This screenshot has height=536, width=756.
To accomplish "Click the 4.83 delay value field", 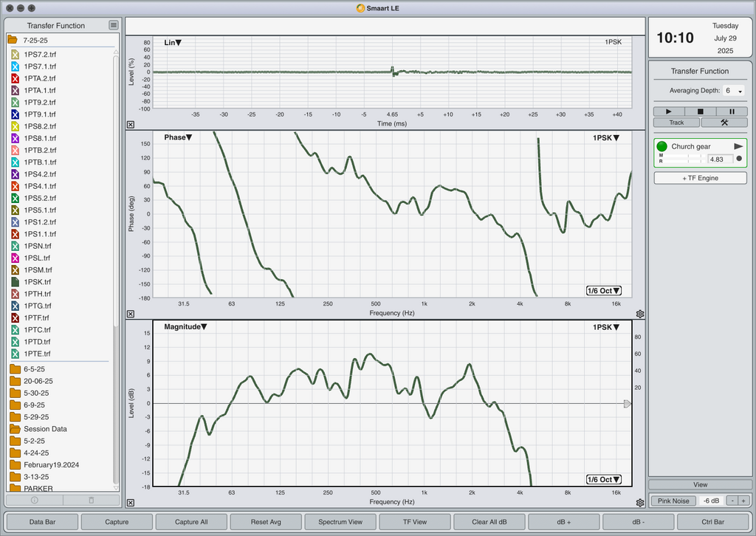I will (720, 159).
